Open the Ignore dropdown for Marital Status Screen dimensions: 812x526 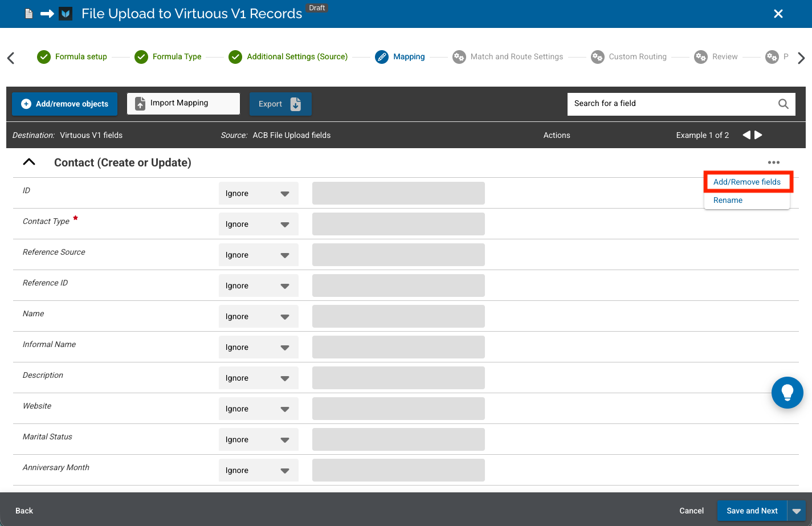click(x=259, y=439)
